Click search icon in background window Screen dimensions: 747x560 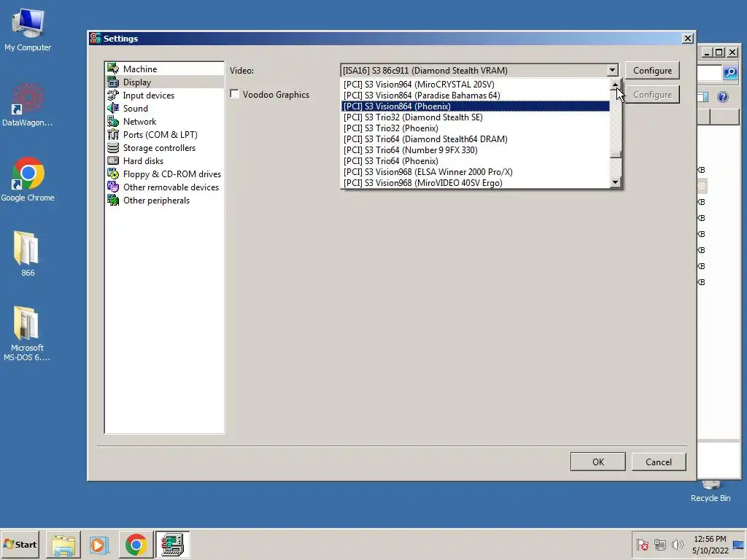point(730,73)
